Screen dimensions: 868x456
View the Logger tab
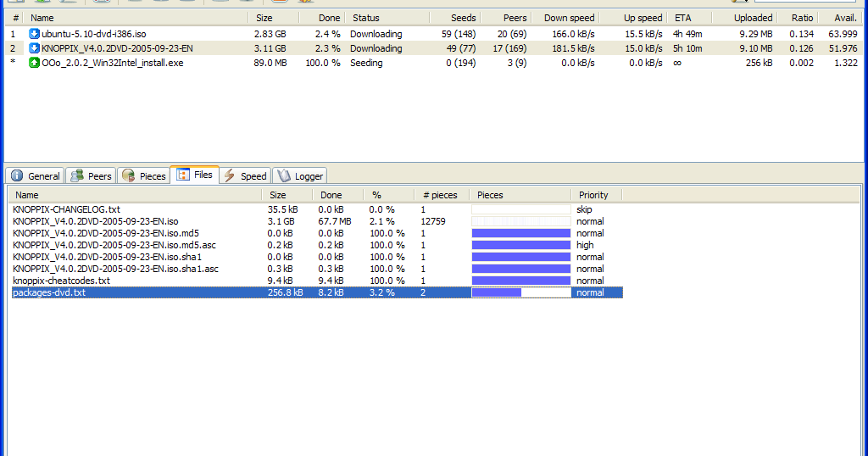pyautogui.click(x=299, y=176)
